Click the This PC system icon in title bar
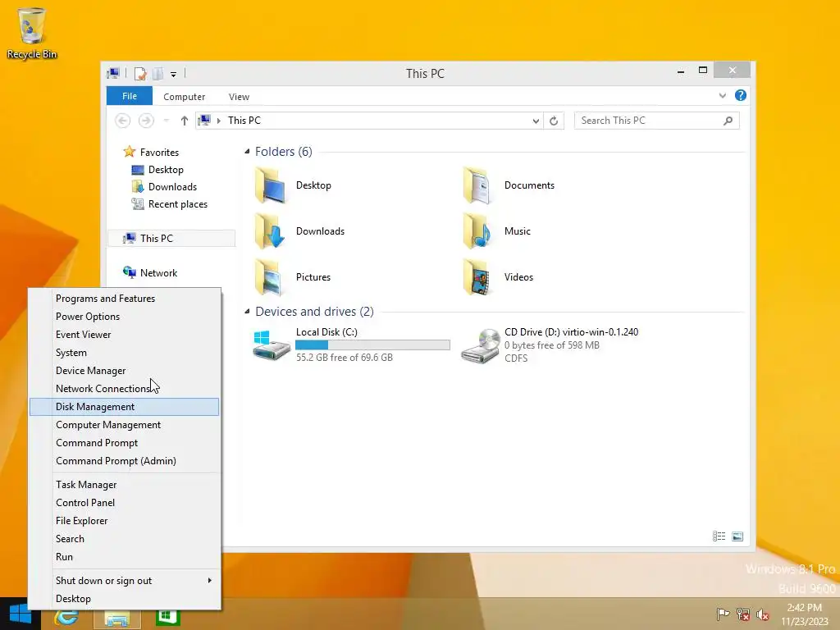Image resolution: width=840 pixels, height=630 pixels. (x=113, y=73)
